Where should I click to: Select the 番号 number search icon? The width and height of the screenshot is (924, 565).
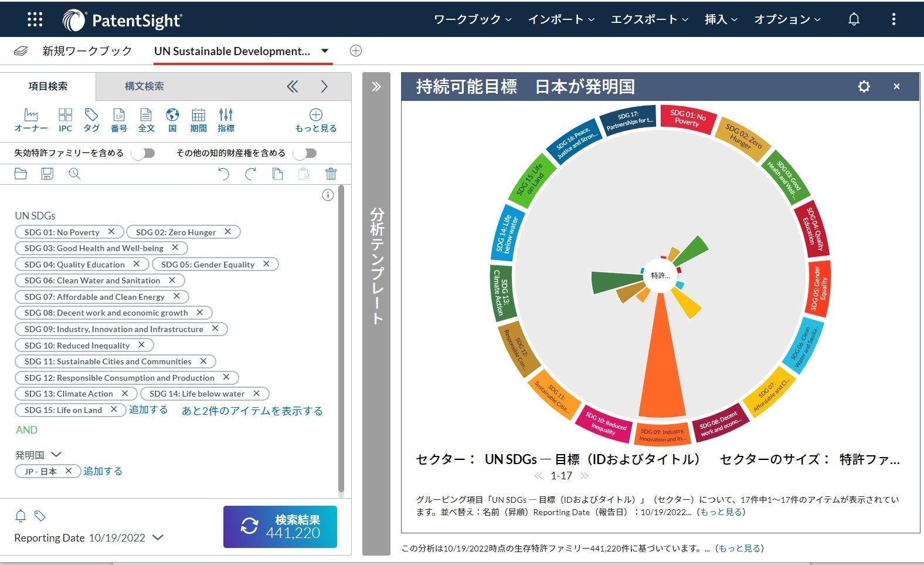coord(119,120)
